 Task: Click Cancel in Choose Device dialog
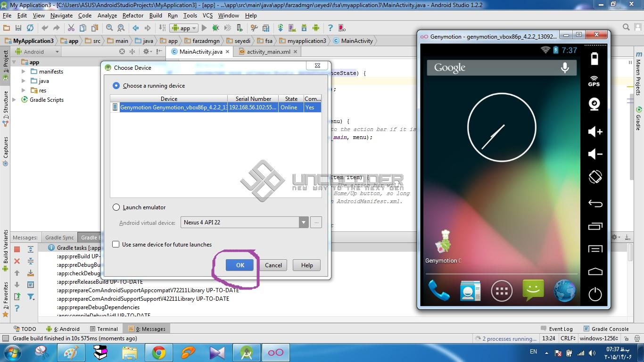point(273,265)
